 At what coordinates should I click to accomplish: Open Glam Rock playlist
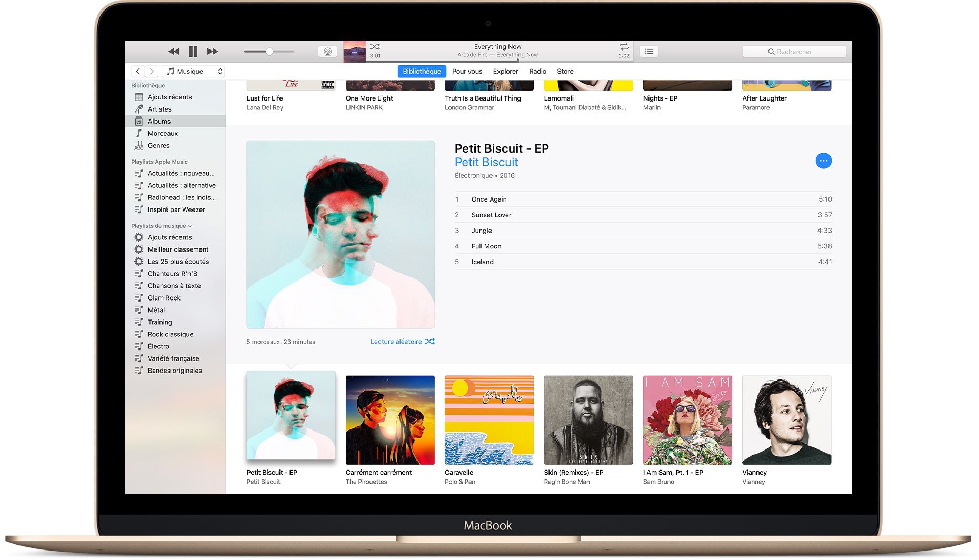coord(175,298)
